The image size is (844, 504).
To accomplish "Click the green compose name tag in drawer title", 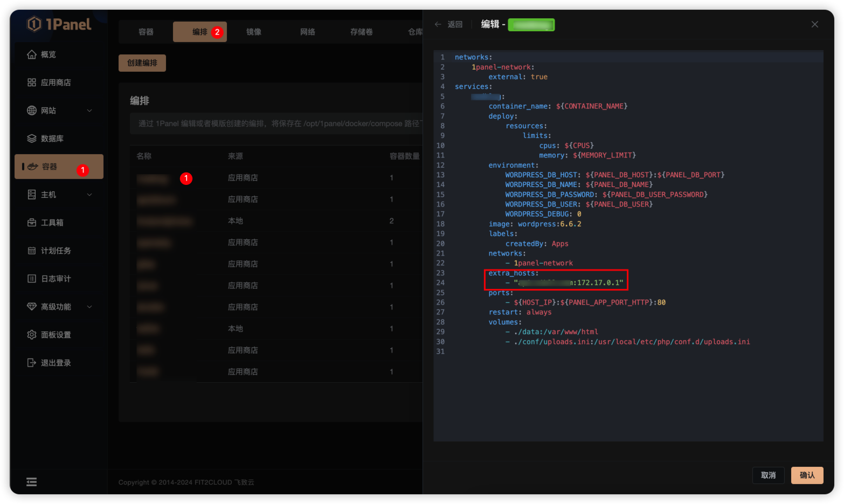I will coord(531,24).
